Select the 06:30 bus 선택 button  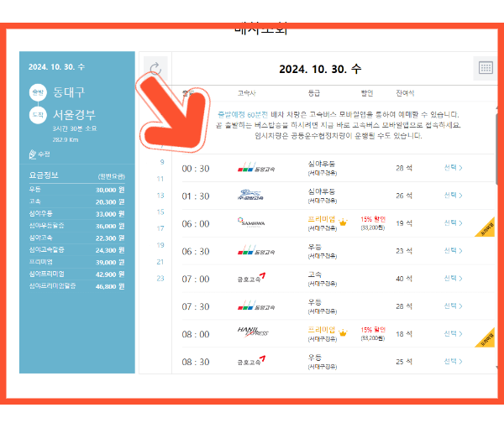point(454,250)
